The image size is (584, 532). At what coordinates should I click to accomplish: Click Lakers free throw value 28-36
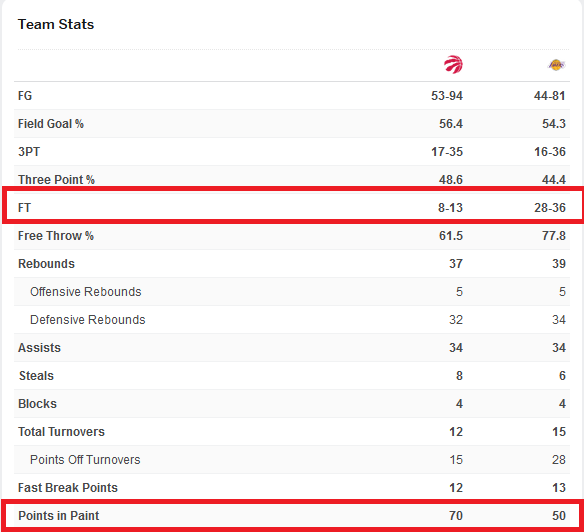pyautogui.click(x=550, y=208)
